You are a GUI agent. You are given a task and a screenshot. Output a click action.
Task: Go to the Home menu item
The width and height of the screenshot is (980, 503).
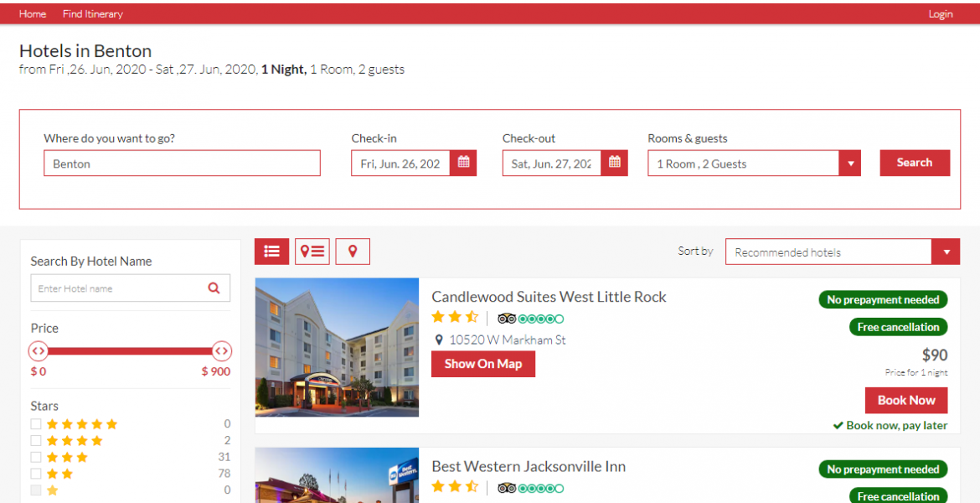33,14
